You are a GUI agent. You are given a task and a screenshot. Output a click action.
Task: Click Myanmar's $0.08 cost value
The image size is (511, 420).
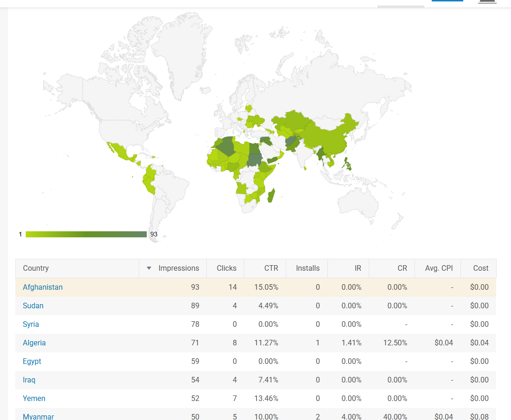479,416
